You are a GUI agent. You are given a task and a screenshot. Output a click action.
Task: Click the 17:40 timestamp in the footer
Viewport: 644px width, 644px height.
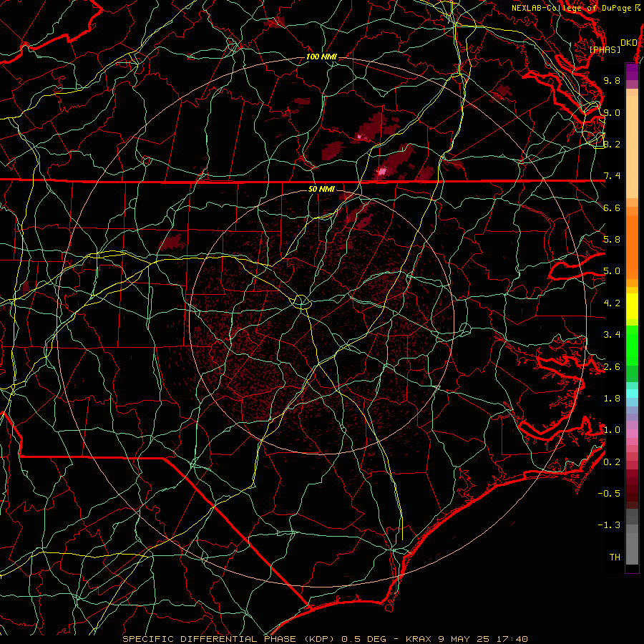coord(512,639)
